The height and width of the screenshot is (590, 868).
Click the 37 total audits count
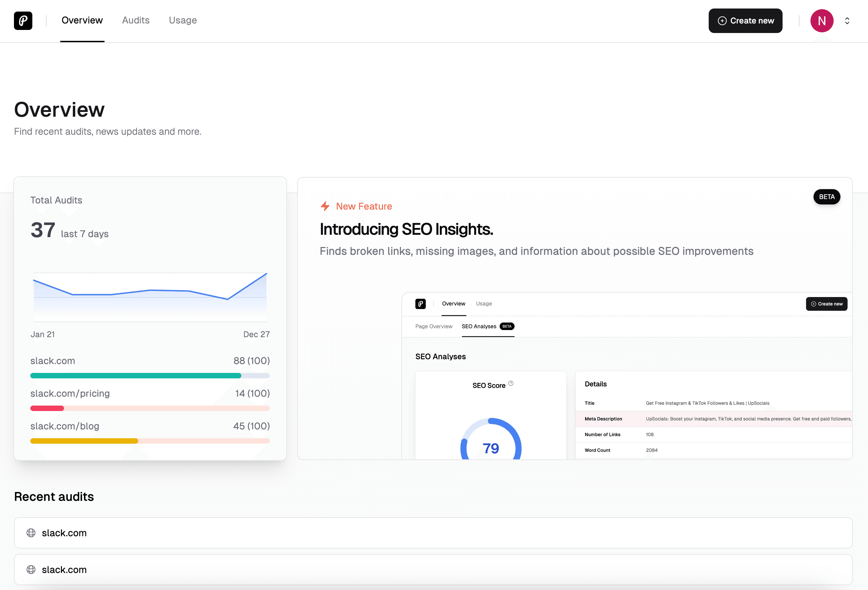pos(43,230)
